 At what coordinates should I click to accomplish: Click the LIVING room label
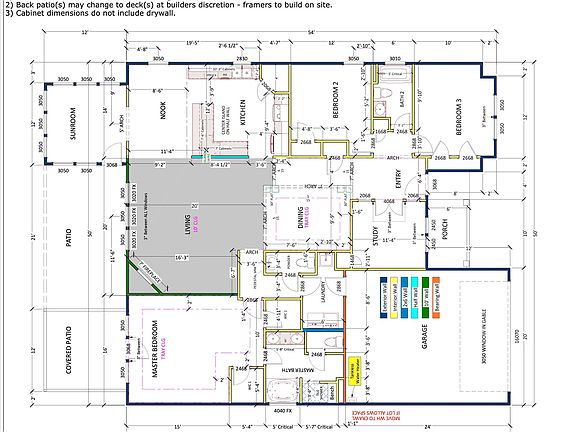[x=187, y=224]
